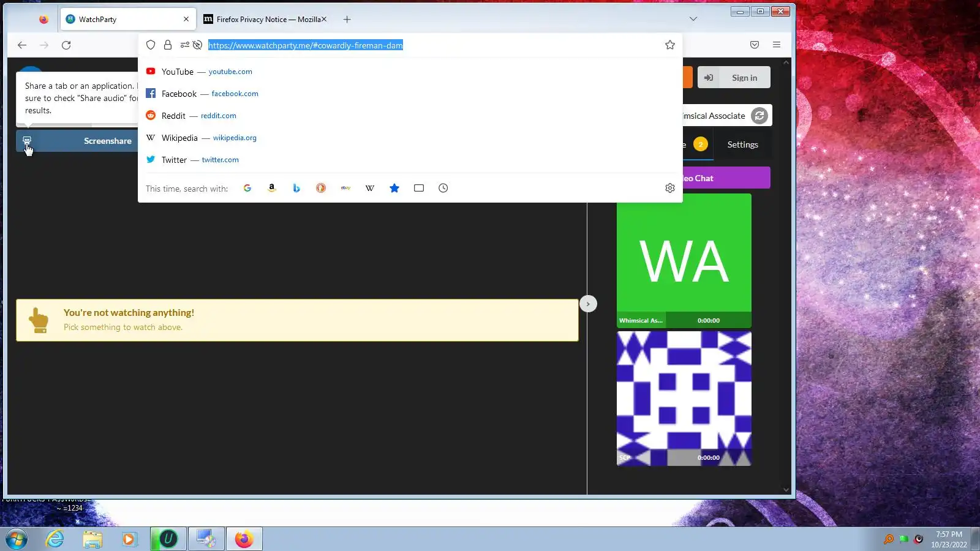Open the Windows Start menu
980x551 pixels.
tap(17, 539)
